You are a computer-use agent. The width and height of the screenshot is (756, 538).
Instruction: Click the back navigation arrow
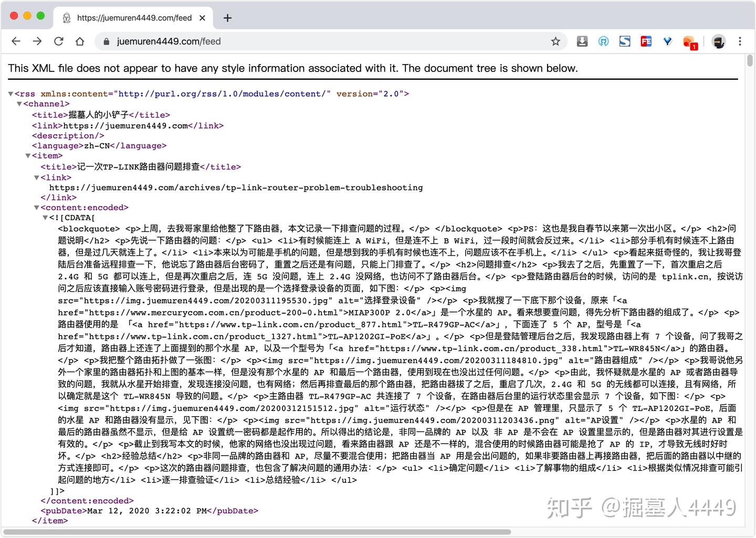tap(16, 41)
